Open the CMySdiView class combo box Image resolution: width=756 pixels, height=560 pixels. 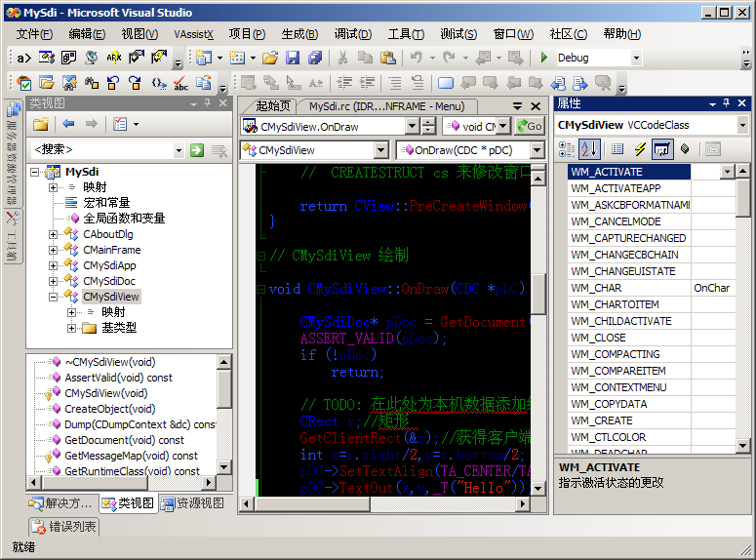pyautogui.click(x=380, y=150)
